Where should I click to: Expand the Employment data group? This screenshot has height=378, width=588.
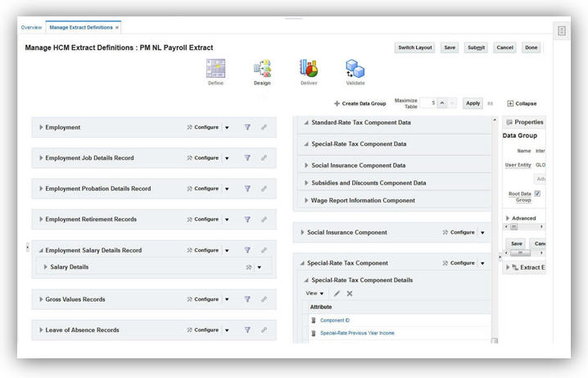point(41,127)
